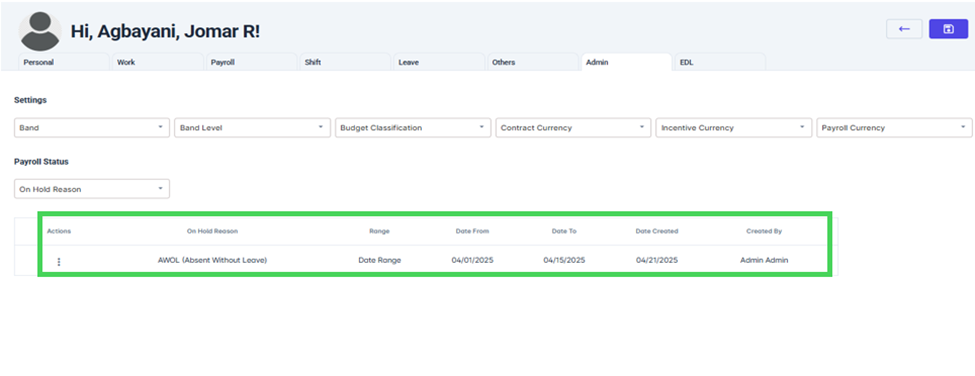The width and height of the screenshot is (975, 376).
Task: Click the Settings section label
Action: pos(30,99)
